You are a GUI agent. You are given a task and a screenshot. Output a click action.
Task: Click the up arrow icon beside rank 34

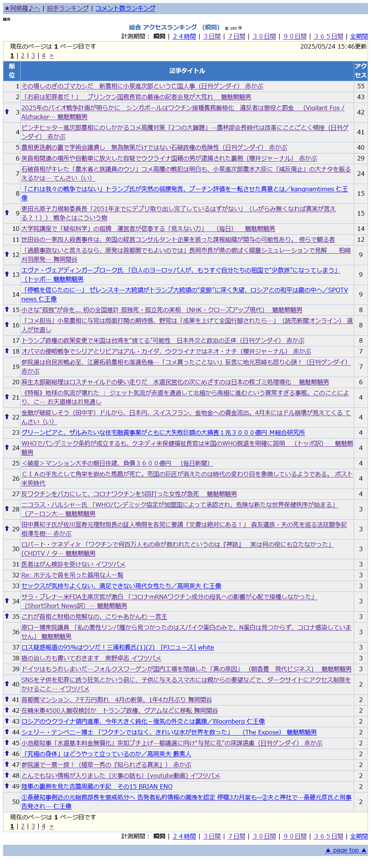click(7, 600)
